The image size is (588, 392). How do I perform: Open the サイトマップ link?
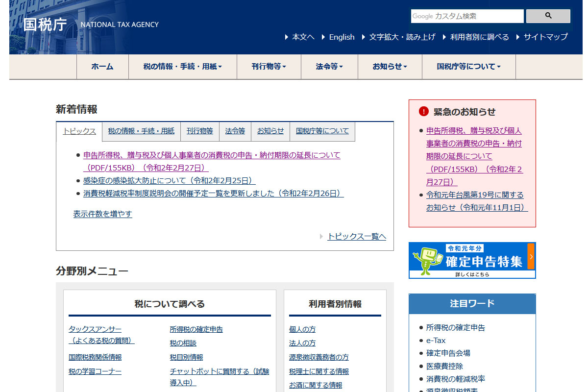[x=545, y=37]
